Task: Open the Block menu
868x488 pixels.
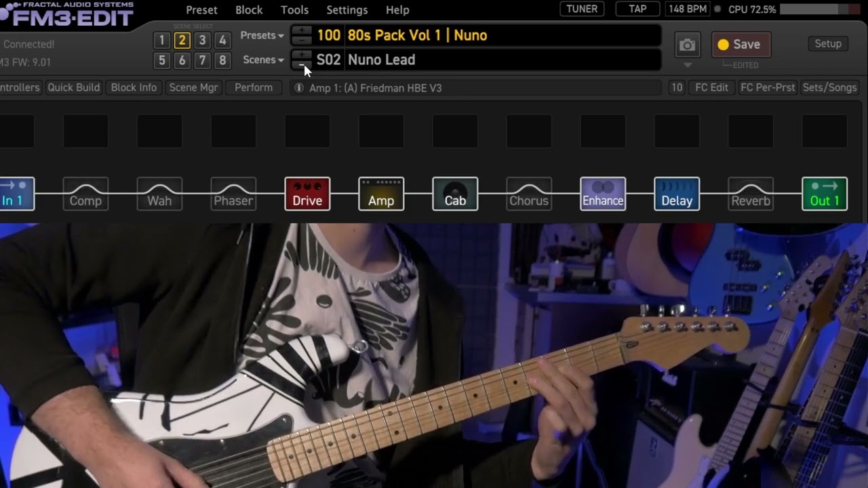Action: [x=249, y=10]
